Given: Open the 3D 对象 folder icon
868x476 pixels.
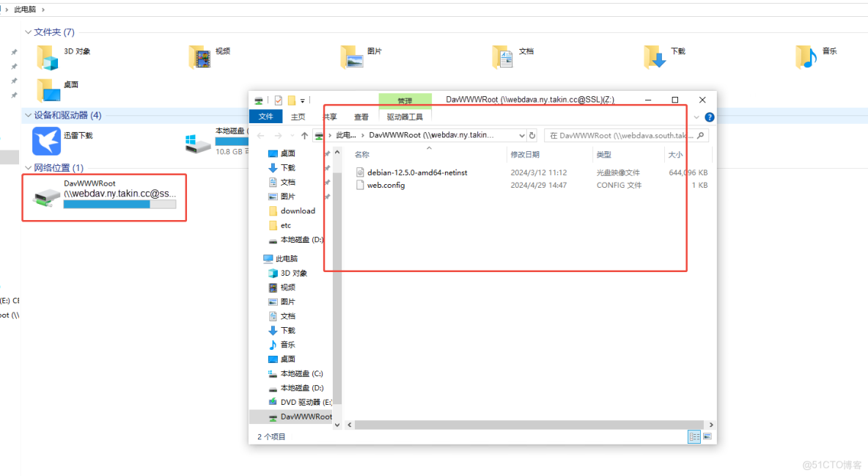Looking at the screenshot, I should [48, 56].
